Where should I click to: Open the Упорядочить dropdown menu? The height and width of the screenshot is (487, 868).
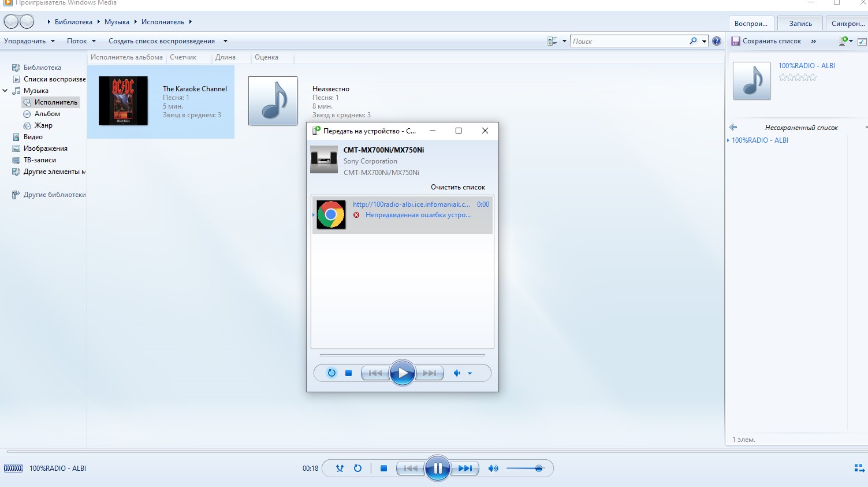point(29,41)
